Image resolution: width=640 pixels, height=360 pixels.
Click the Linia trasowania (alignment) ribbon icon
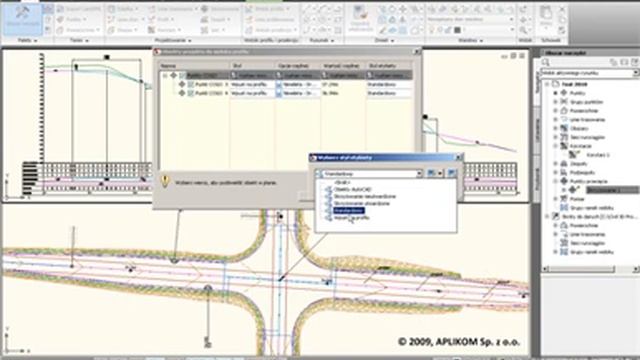click(152, 9)
